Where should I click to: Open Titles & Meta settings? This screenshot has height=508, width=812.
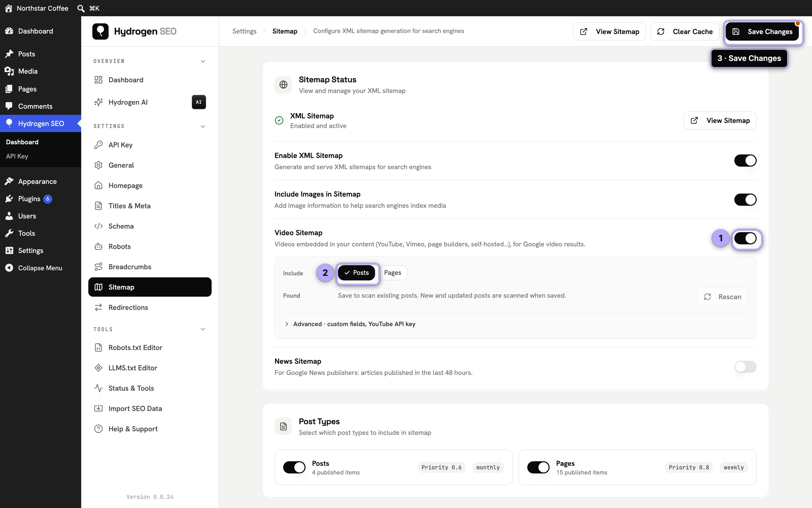(x=150, y=206)
